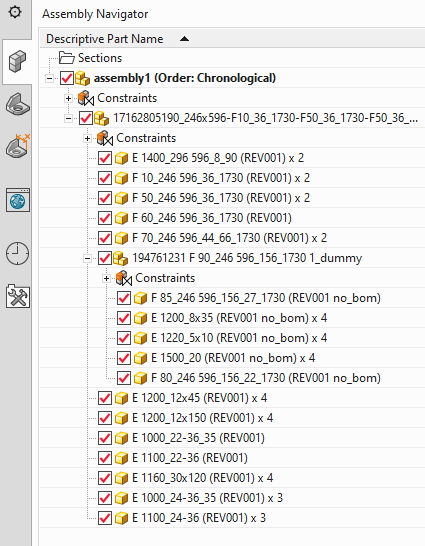Click part icon of F 80_246 596_156_22_1730
The image size is (425, 546).
141,378
